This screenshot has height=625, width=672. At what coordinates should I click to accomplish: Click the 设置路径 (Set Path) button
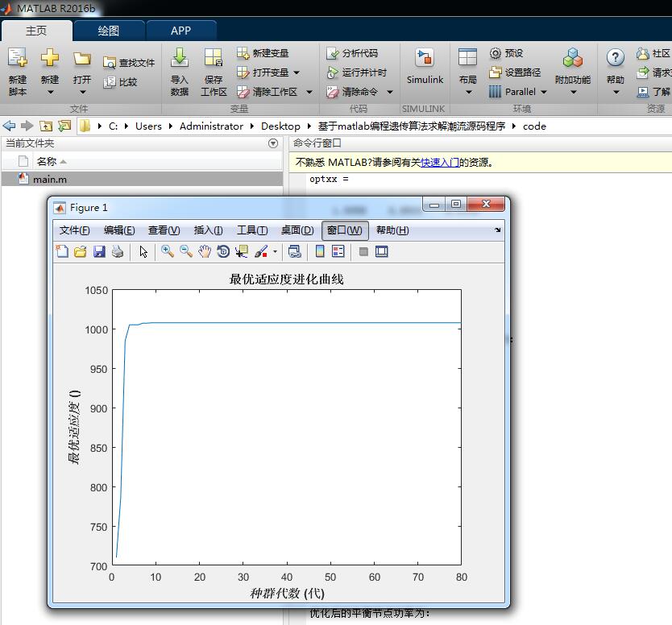(x=515, y=72)
